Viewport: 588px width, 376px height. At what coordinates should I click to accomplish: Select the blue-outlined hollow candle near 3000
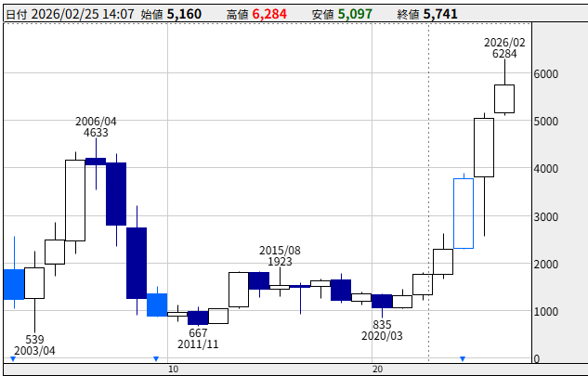[464, 213]
